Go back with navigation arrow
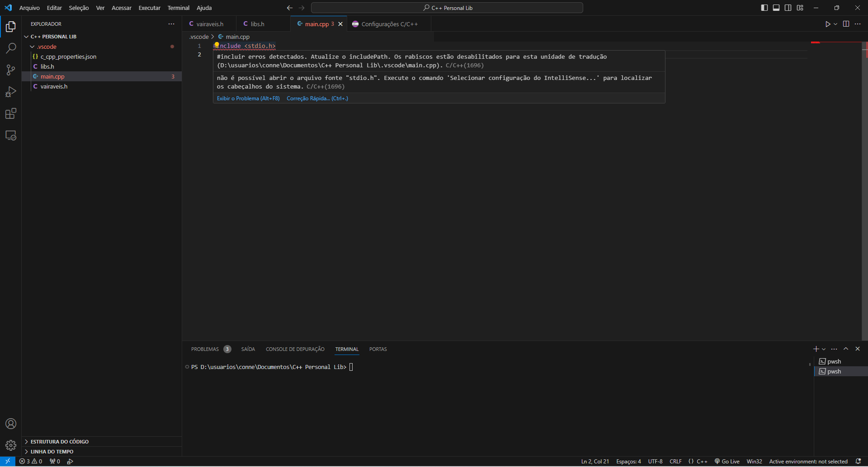 [x=290, y=8]
